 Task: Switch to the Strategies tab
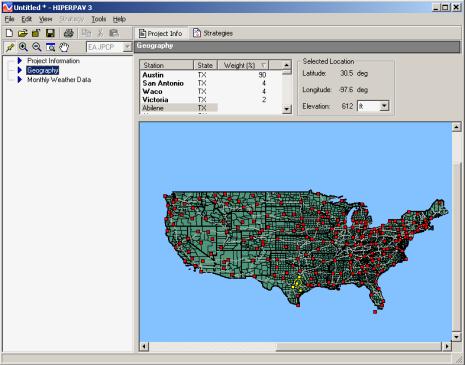point(213,33)
